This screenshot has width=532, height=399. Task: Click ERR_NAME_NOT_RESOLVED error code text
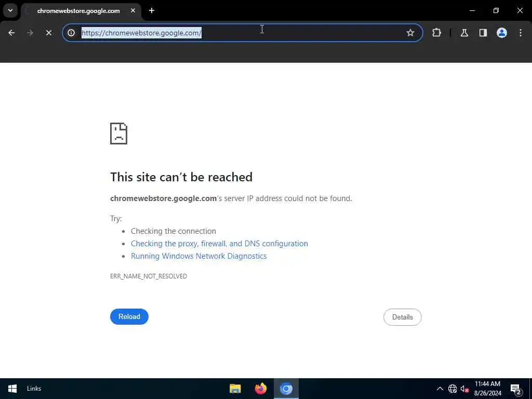(x=149, y=276)
